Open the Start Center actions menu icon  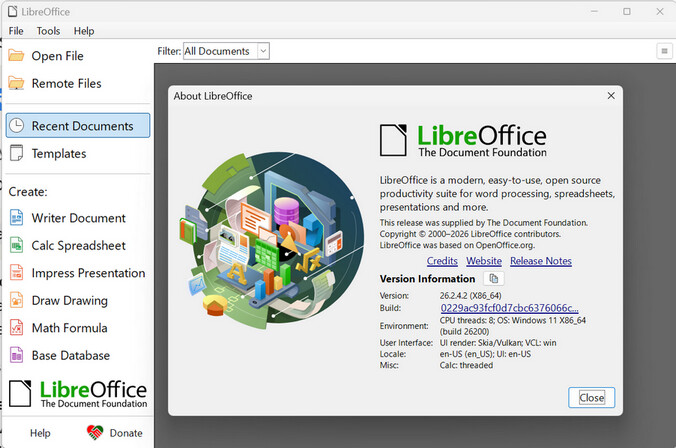coord(664,51)
